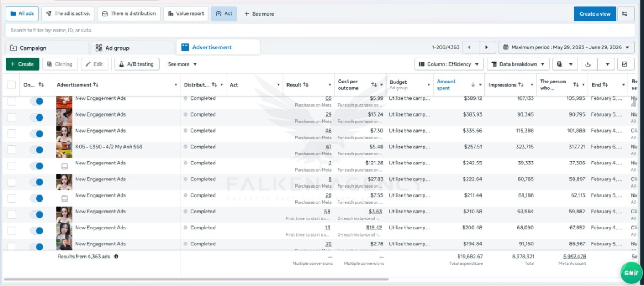The image size is (644, 286).
Task: Open Act column options arrow
Action: (x=279, y=84)
